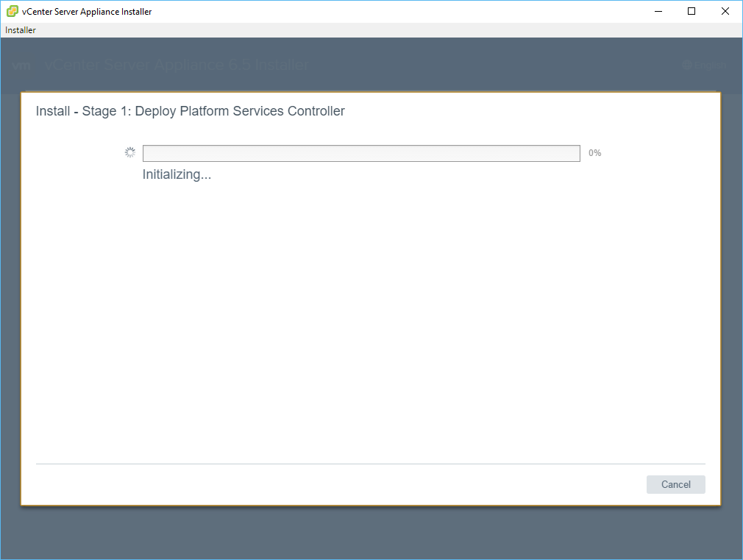Click the vCenter installer title bar icon
This screenshot has width=743, height=560.
13,11
